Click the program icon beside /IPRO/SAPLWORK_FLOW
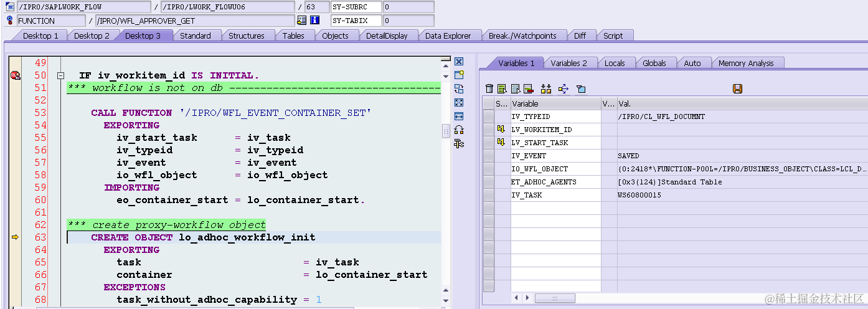868x309 pixels. (9, 7)
